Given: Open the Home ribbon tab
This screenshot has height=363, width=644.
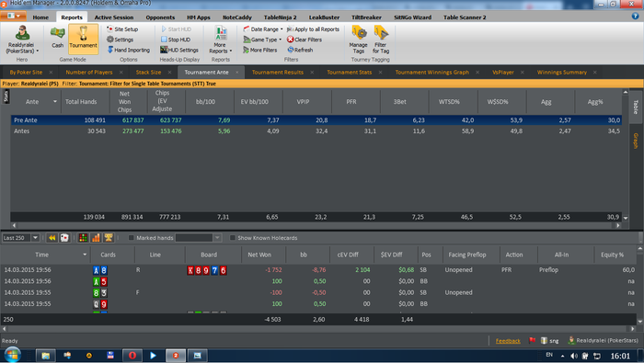Looking at the screenshot, I should pyautogui.click(x=40, y=17).
